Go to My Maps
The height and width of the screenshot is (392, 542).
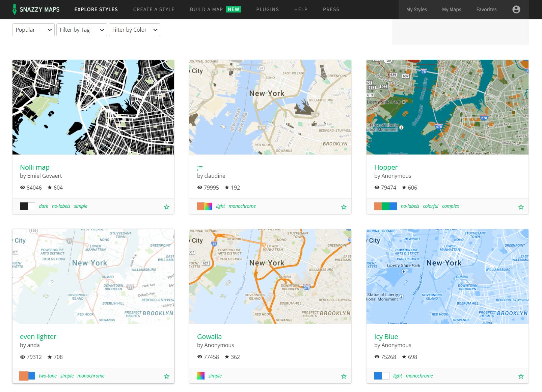[x=452, y=9]
